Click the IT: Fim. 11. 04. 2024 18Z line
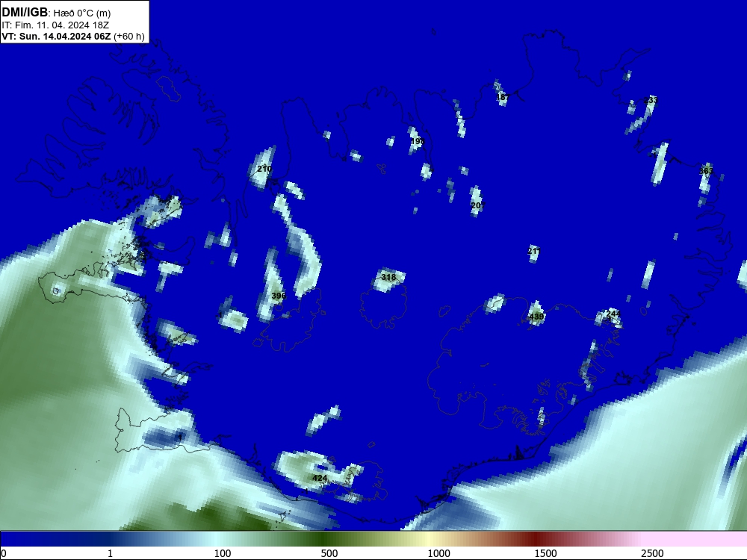This screenshot has height=560, width=747. pos(55,25)
